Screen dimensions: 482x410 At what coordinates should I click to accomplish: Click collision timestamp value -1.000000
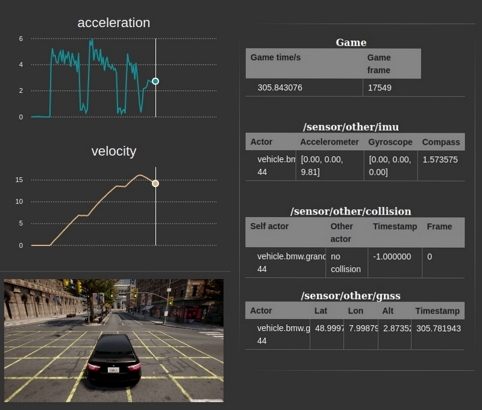tap(392, 257)
